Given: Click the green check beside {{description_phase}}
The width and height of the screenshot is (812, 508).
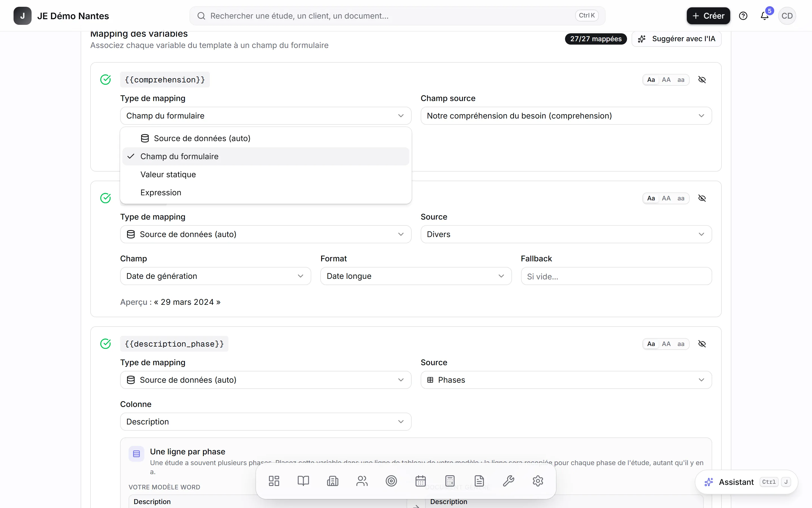Looking at the screenshot, I should (x=106, y=344).
